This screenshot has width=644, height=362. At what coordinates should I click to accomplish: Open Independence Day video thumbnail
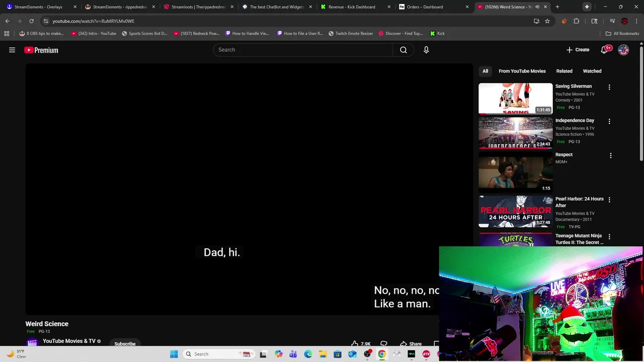515,133
